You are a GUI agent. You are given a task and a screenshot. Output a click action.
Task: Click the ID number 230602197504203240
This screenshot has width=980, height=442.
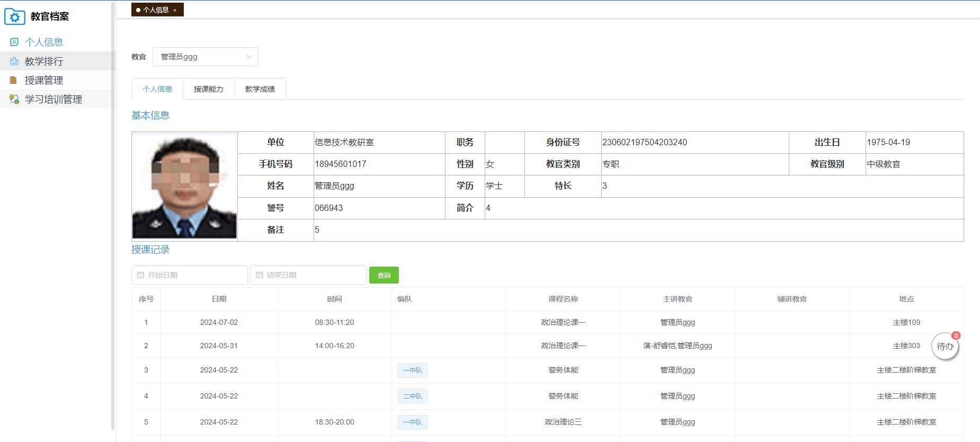click(x=645, y=142)
